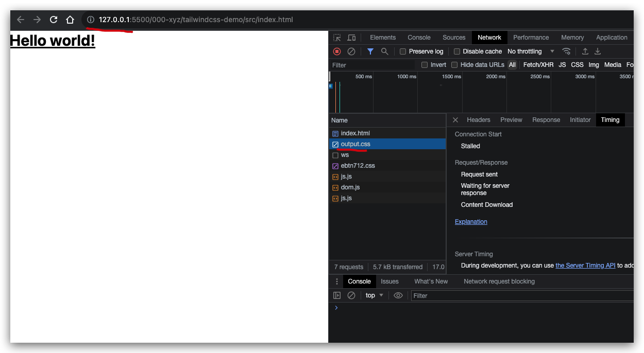Open the Memory tab
This screenshot has width=644, height=353.
(572, 38)
